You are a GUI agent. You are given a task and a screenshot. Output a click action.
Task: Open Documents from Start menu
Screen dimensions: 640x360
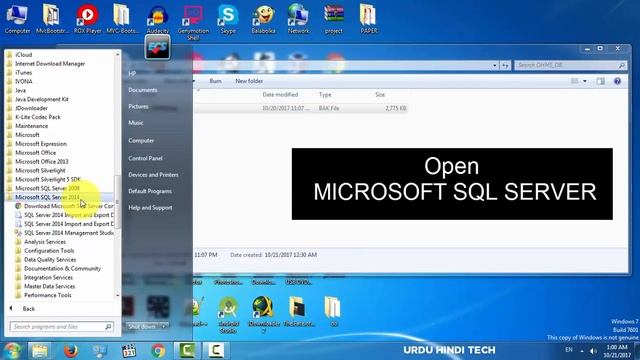142,90
